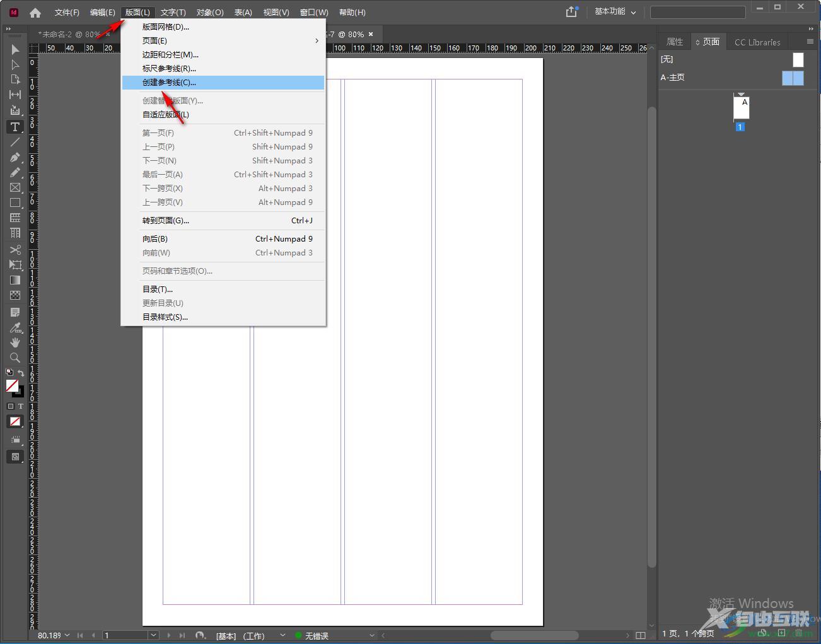Image resolution: width=821 pixels, height=644 pixels.
Task: Select the Zoom magnifier tool
Action: tap(15, 358)
